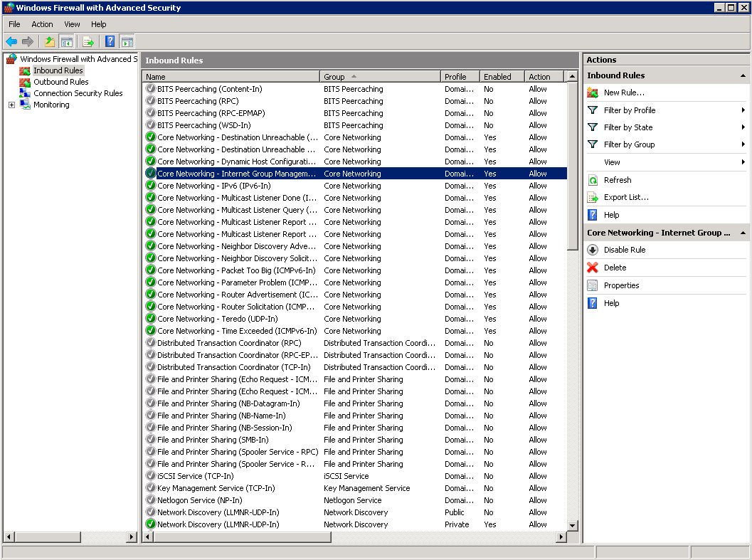The width and height of the screenshot is (752, 560).
Task: Open Help from the toolbar question mark icon
Action: click(110, 42)
